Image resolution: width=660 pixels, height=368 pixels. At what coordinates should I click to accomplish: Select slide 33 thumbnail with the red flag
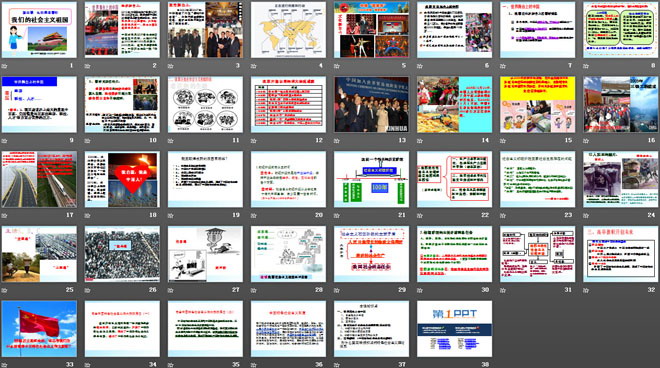[x=39, y=328]
